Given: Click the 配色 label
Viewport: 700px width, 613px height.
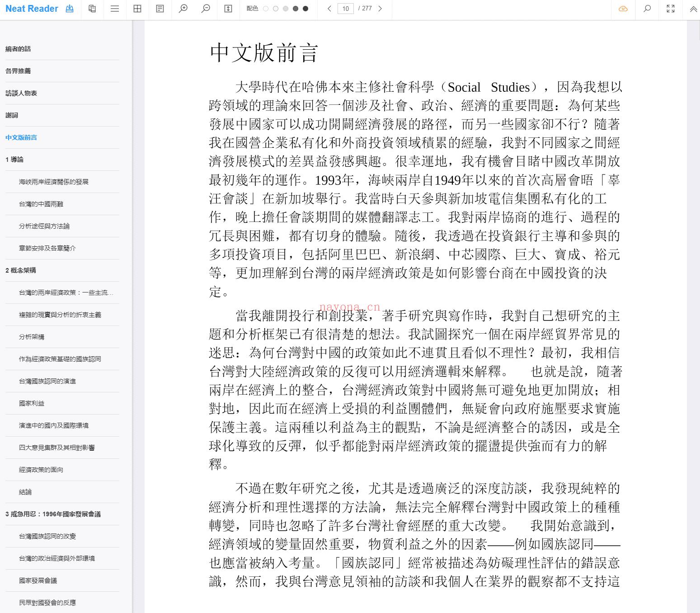Looking at the screenshot, I should [x=253, y=9].
